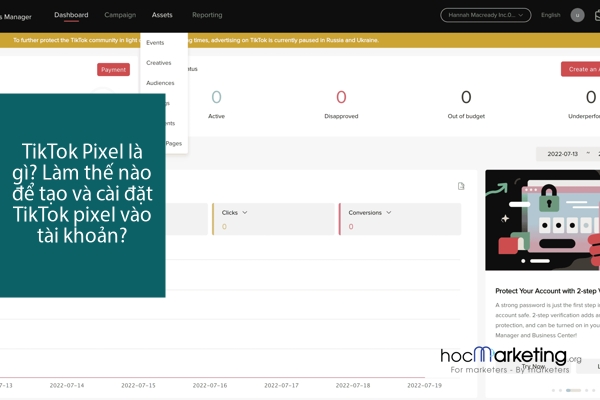Click the Create an ad button

coord(582,69)
